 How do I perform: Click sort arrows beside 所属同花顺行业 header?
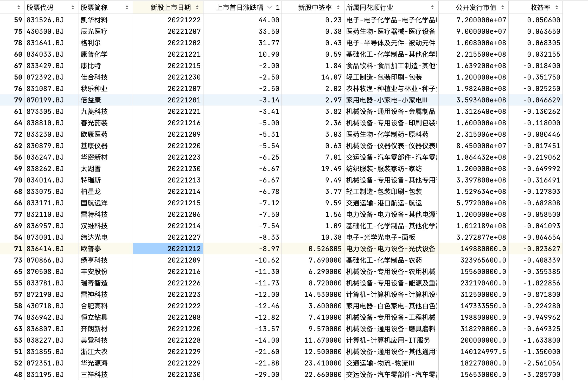pos(432,8)
